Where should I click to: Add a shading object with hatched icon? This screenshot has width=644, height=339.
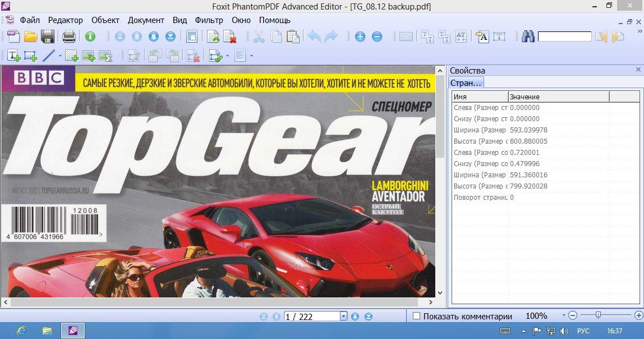(72, 56)
